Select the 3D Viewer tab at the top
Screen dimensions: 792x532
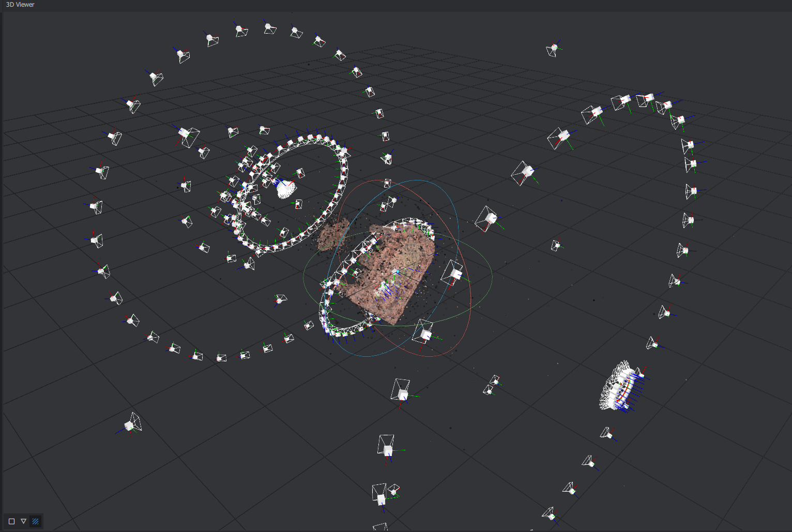pyautogui.click(x=20, y=5)
